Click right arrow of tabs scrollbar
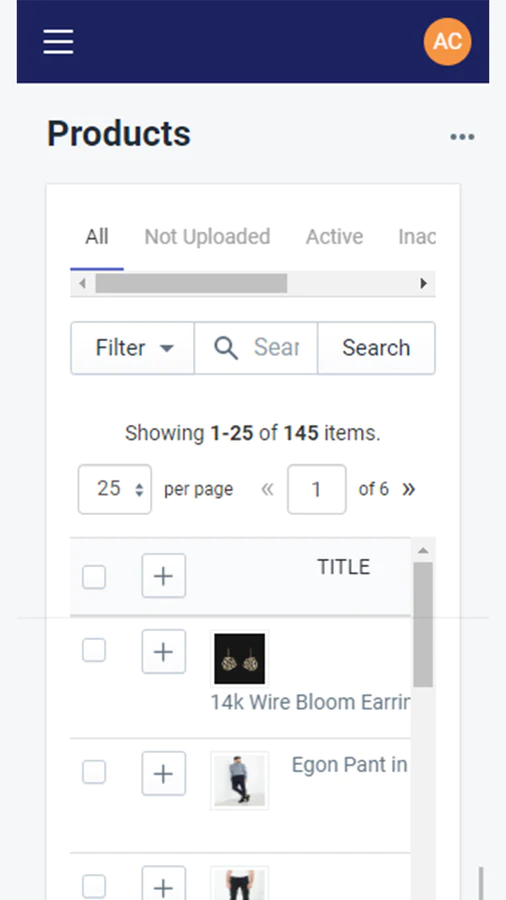Image resolution: width=506 pixels, height=900 pixels. [423, 283]
